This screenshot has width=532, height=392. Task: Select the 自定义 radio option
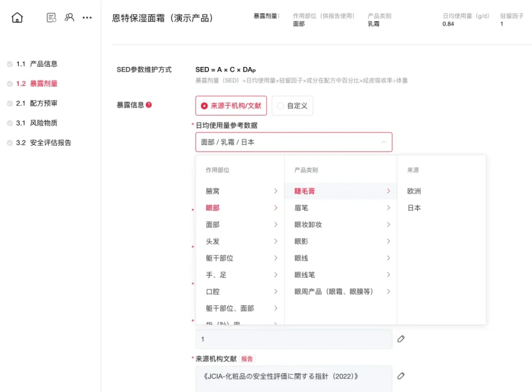click(x=292, y=105)
